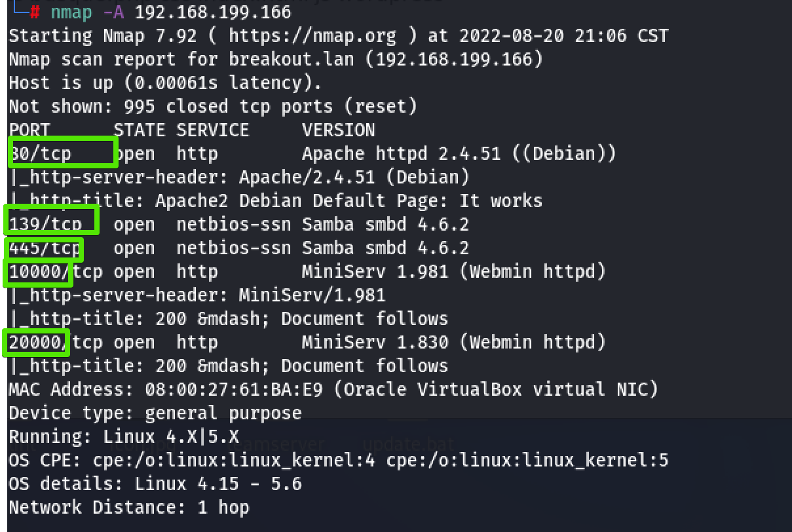Click the red # prompt symbol
This screenshot has height=532, width=792.
coord(35,12)
